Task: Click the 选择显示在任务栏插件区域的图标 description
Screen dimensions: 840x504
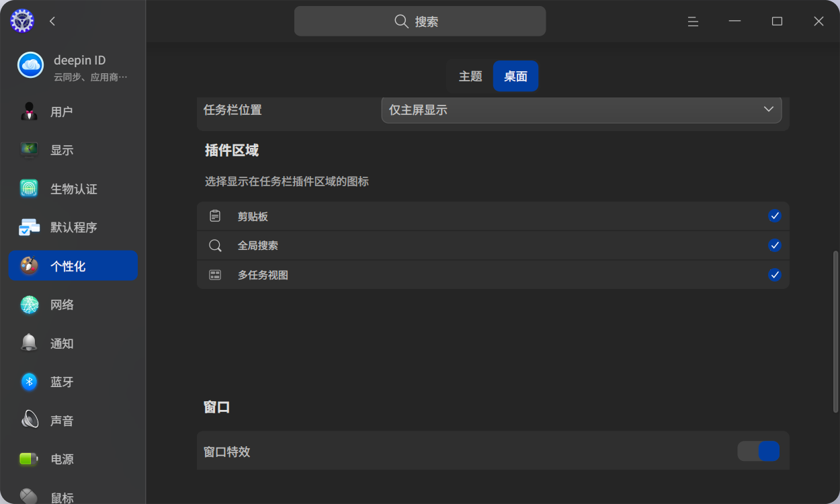Action: click(287, 181)
